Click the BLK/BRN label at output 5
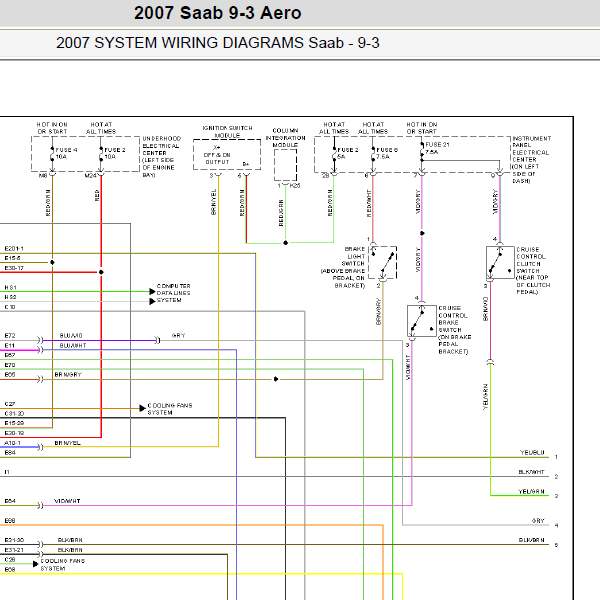Viewport: 600px width, 600px height. (532, 540)
